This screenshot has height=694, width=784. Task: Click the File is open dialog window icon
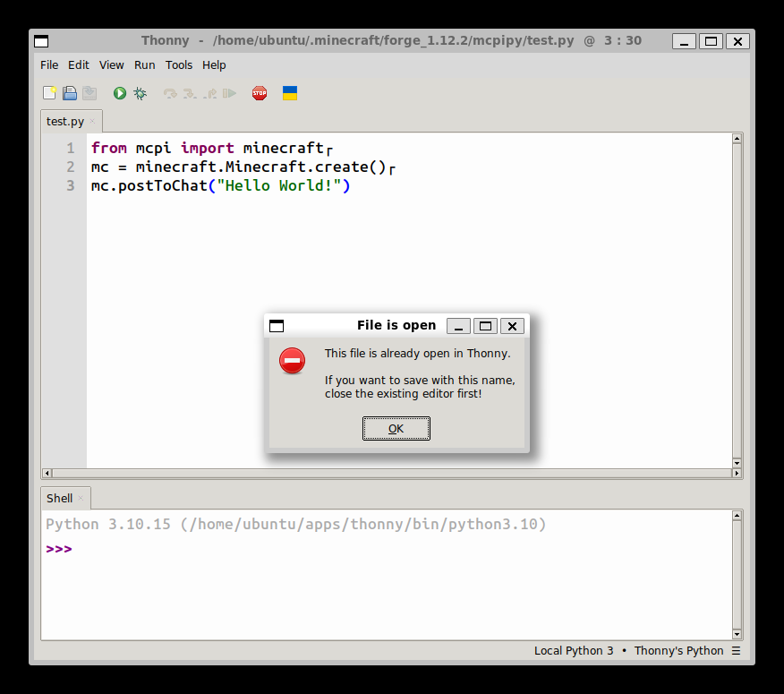coord(277,326)
